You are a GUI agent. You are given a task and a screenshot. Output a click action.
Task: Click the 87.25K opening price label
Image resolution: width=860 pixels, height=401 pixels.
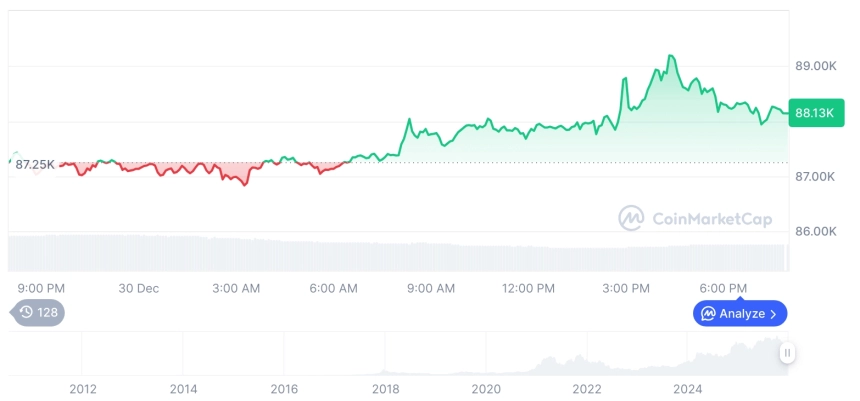tap(35, 164)
